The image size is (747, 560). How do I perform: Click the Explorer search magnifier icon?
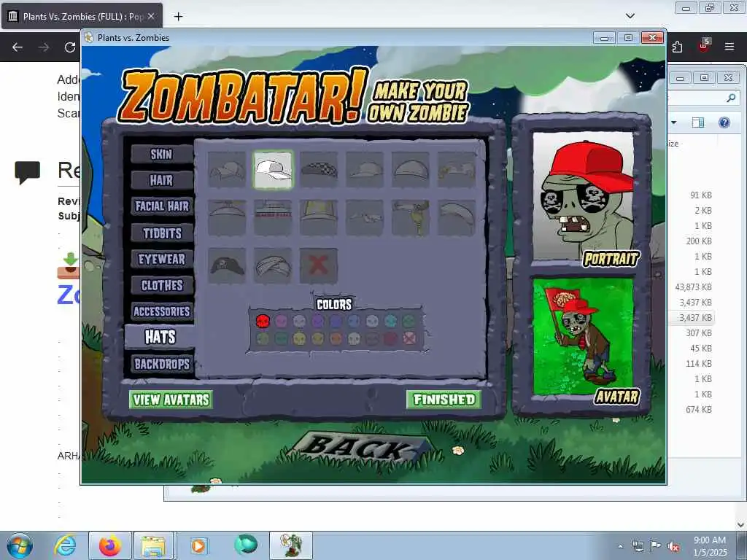pyautogui.click(x=731, y=98)
